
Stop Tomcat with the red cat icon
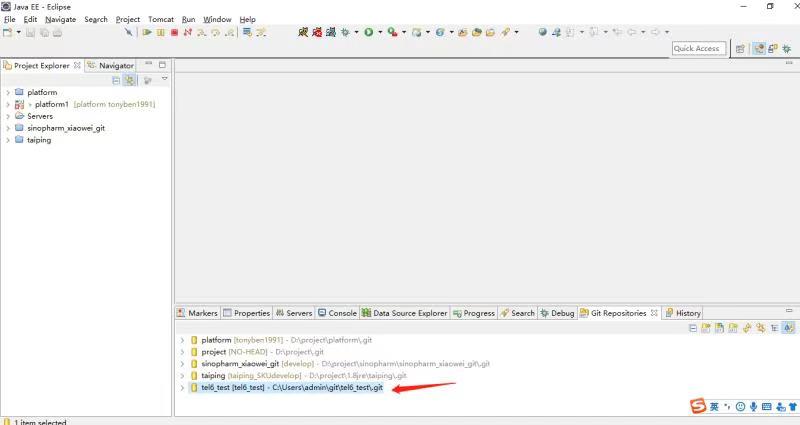click(x=317, y=32)
